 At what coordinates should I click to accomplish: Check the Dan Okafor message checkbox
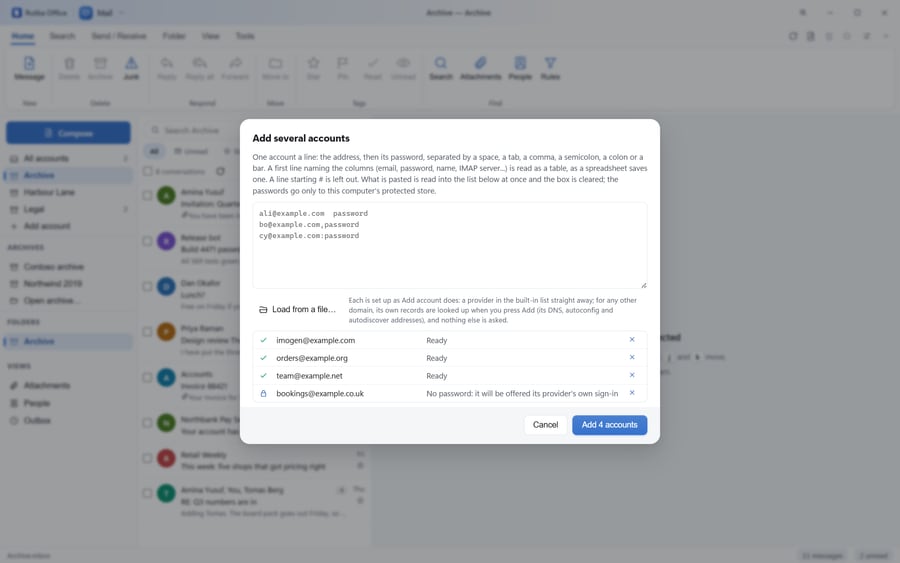pyautogui.click(x=148, y=286)
